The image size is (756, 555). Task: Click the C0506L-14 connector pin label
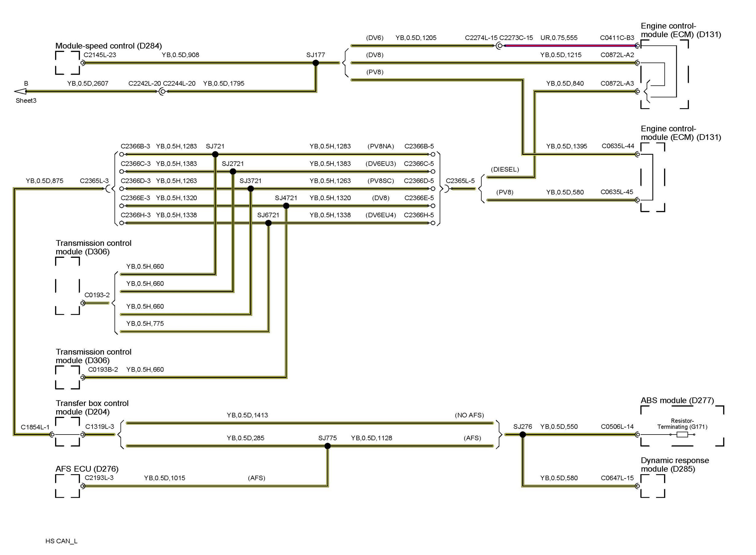(617, 426)
